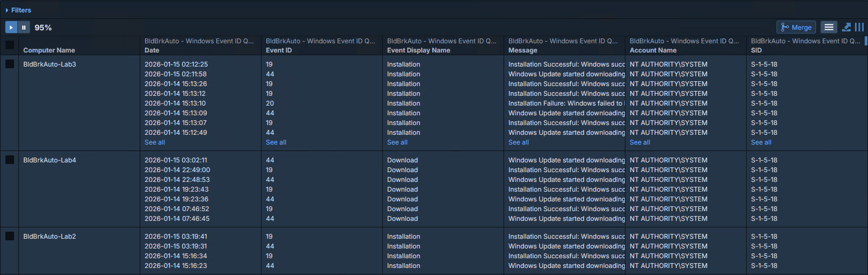Check the BldBrkAuto-Lab3 row checkbox
This screenshot has height=275, width=868.
click(x=10, y=64)
